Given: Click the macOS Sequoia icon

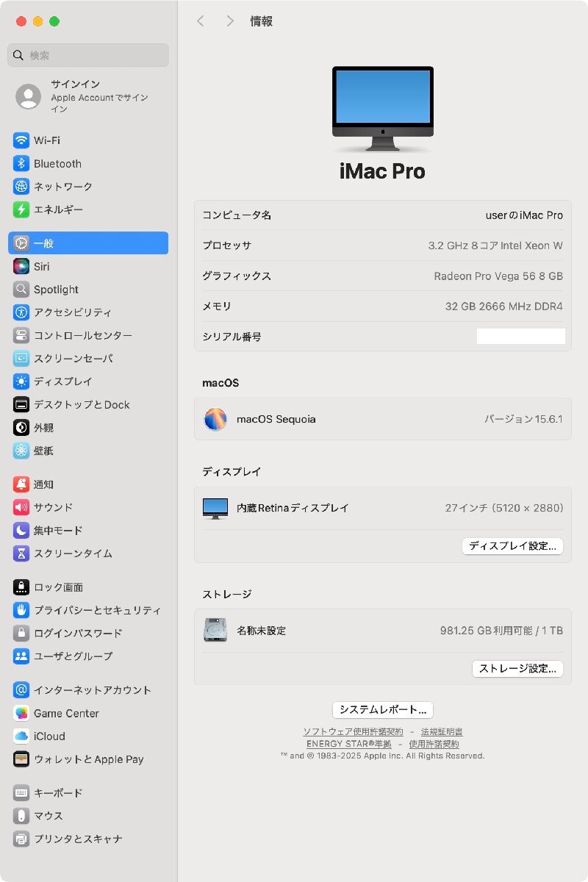Looking at the screenshot, I should point(215,419).
